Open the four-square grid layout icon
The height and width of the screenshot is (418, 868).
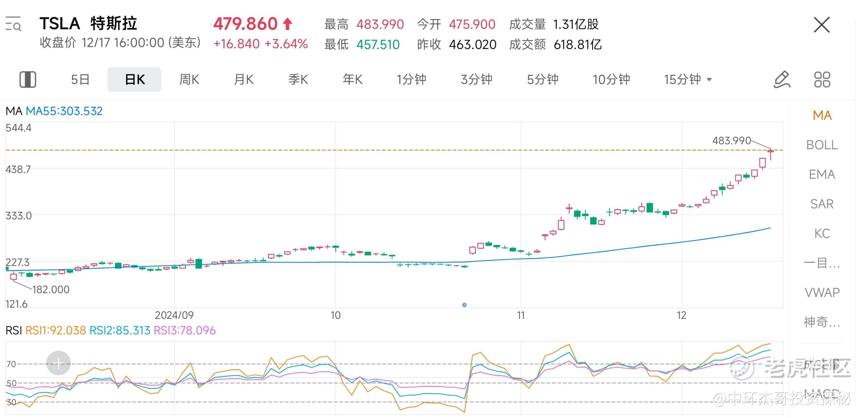tap(822, 79)
